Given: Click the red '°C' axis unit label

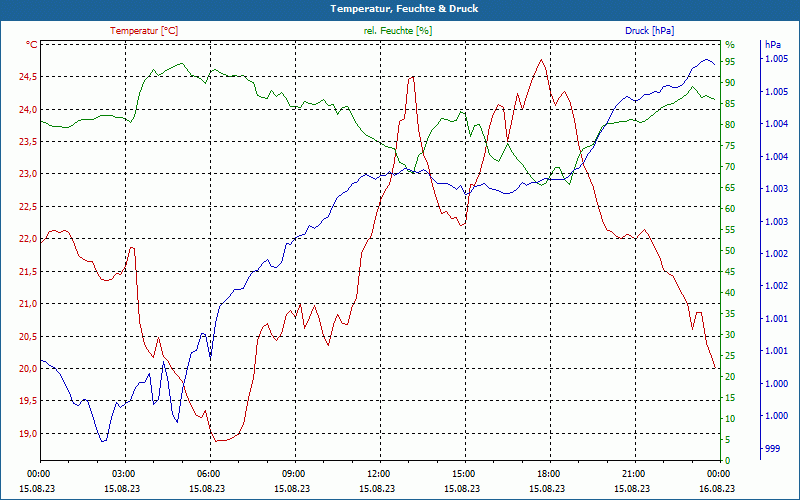Looking at the screenshot, I should [32, 45].
